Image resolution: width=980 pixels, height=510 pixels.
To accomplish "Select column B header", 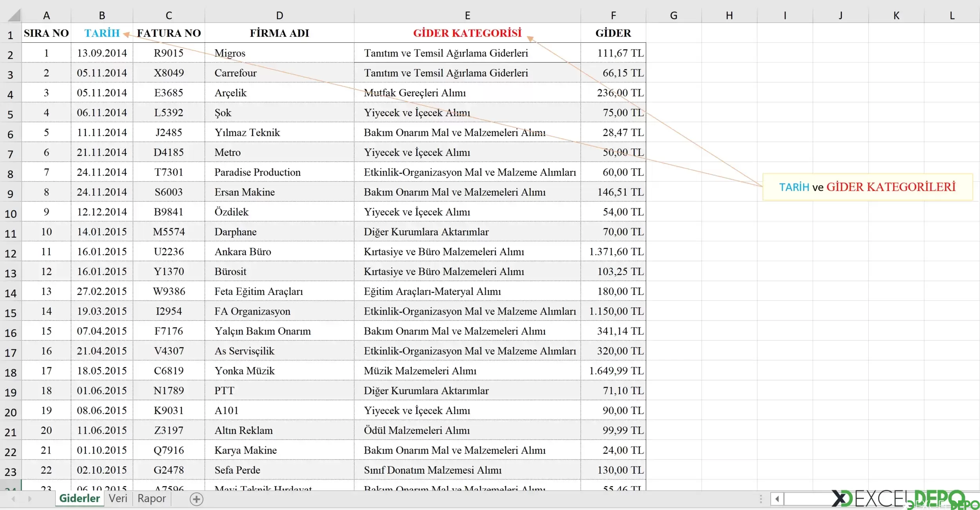I will (102, 15).
